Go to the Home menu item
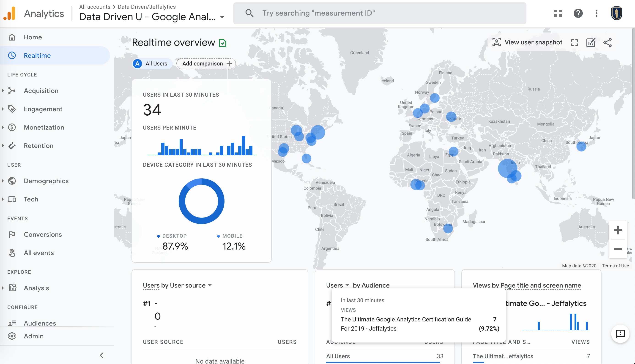 33,37
